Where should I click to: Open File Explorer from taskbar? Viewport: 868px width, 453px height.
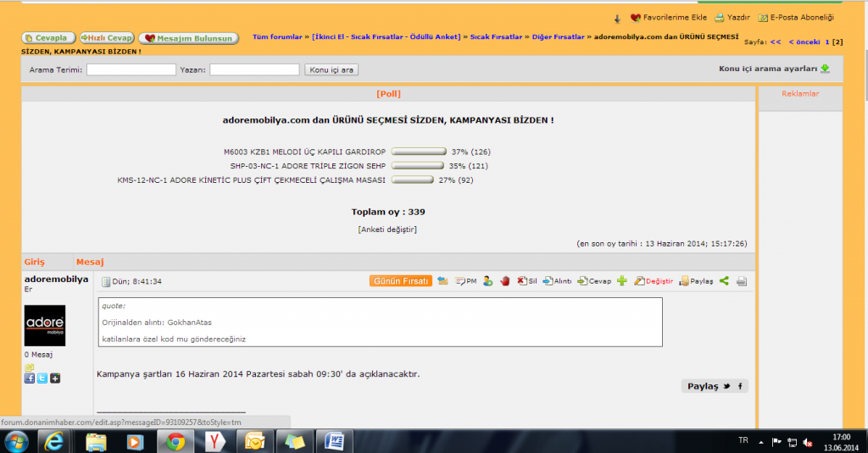(96, 442)
